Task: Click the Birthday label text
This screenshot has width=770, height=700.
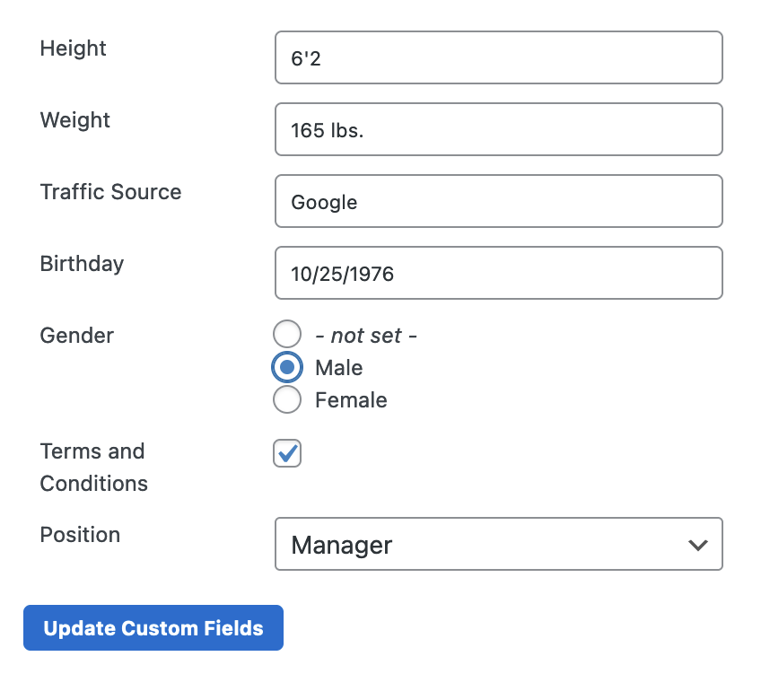Action: 82,264
